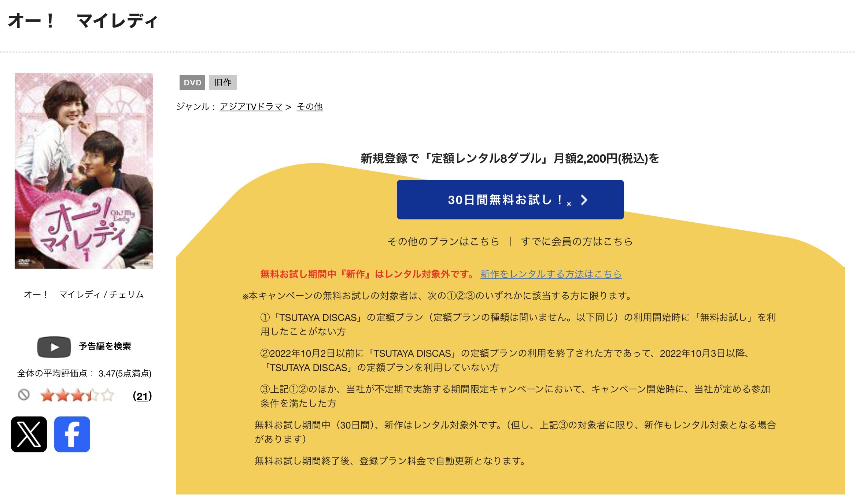Click the DVD format badge
The width and height of the screenshot is (856, 504).
pyautogui.click(x=192, y=82)
